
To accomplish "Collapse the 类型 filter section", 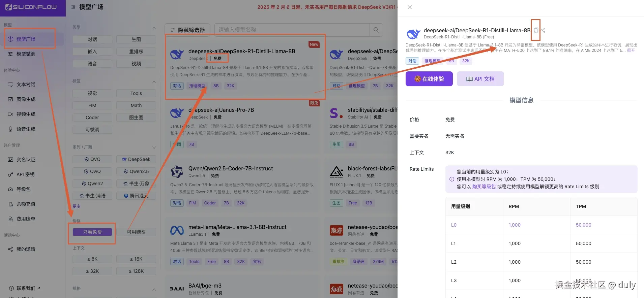I will tap(154, 28).
